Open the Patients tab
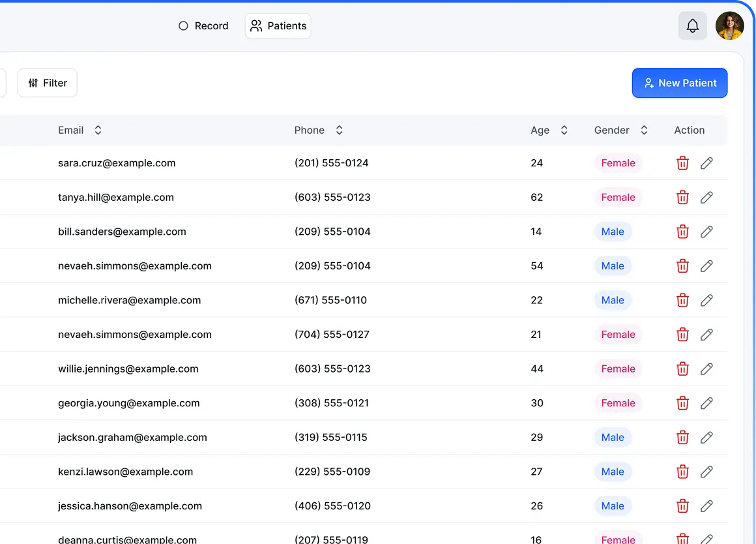The image size is (756, 544). click(x=278, y=26)
